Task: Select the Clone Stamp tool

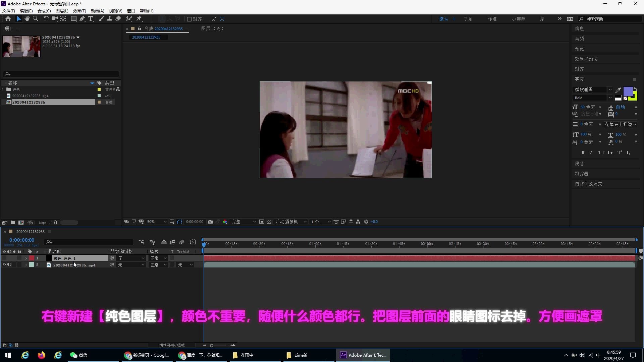Action: click(110, 19)
